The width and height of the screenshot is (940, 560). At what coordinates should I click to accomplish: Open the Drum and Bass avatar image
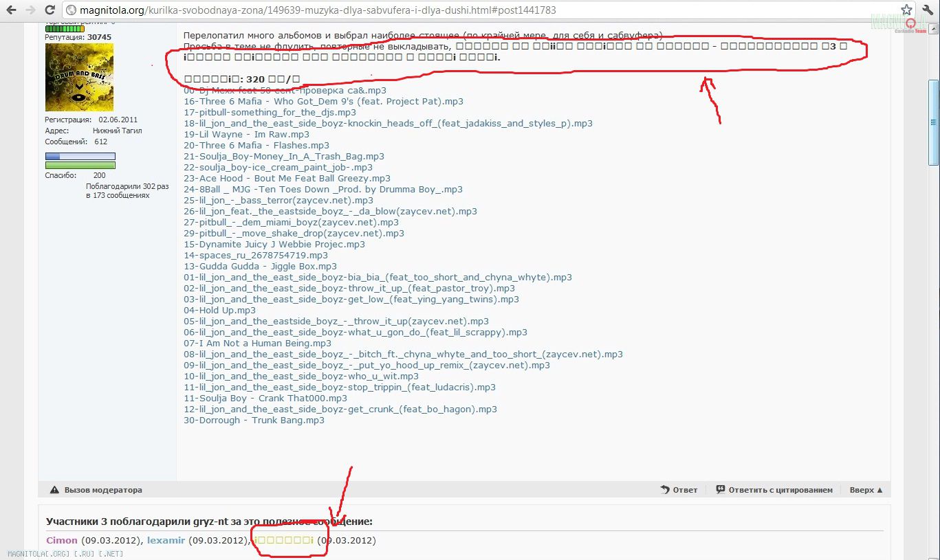(x=79, y=77)
